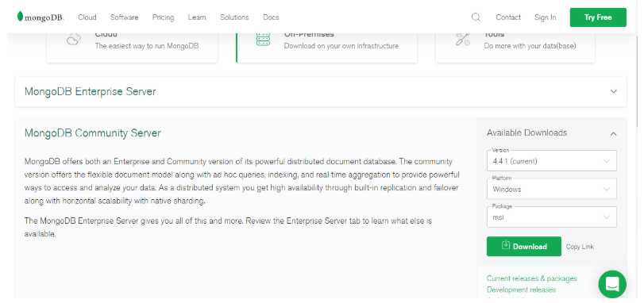Click MongoDB Enterprise Server heading
644x303 pixels.
90,91
